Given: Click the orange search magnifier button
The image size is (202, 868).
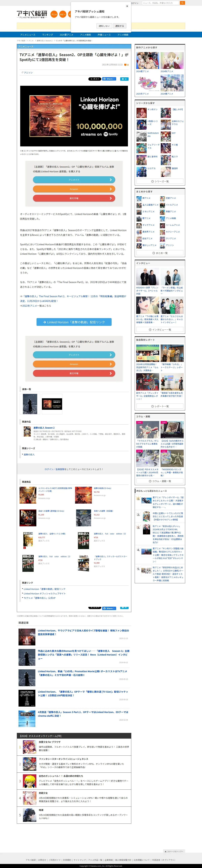Looking at the screenshot, I should [182, 3].
